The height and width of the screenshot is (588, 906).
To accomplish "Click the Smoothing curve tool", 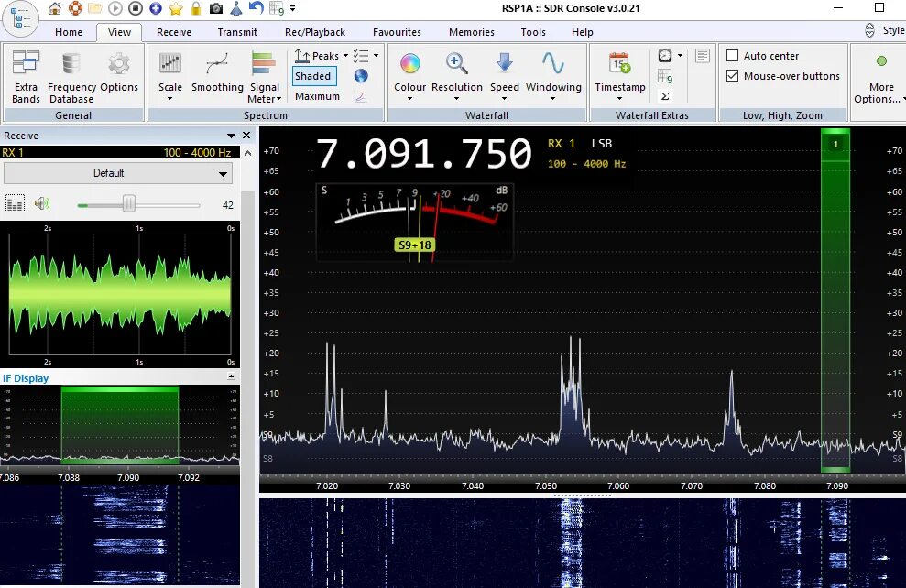I will 217,72.
